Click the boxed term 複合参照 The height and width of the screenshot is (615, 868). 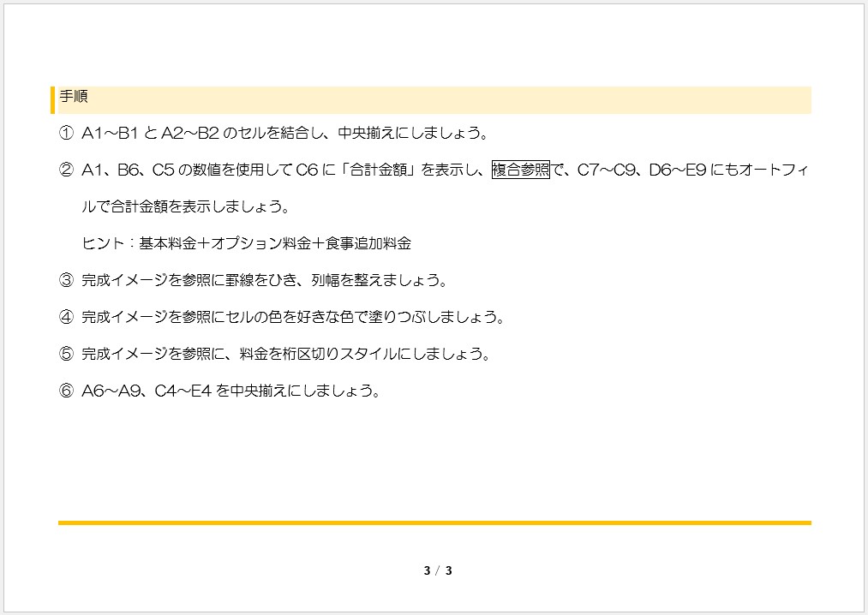521,170
